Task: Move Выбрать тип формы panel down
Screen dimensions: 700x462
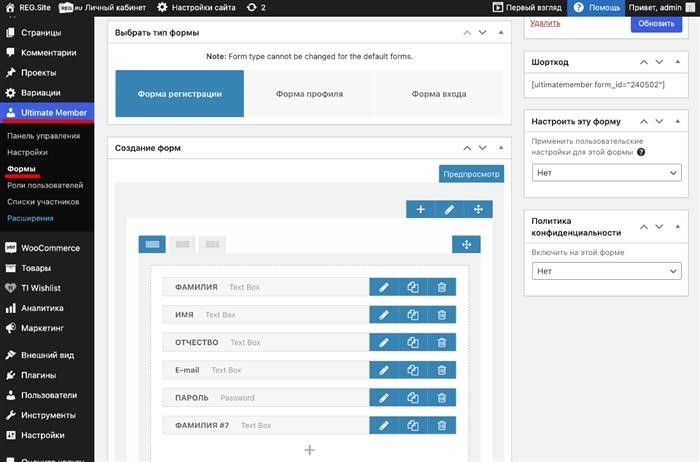Action: click(483, 33)
